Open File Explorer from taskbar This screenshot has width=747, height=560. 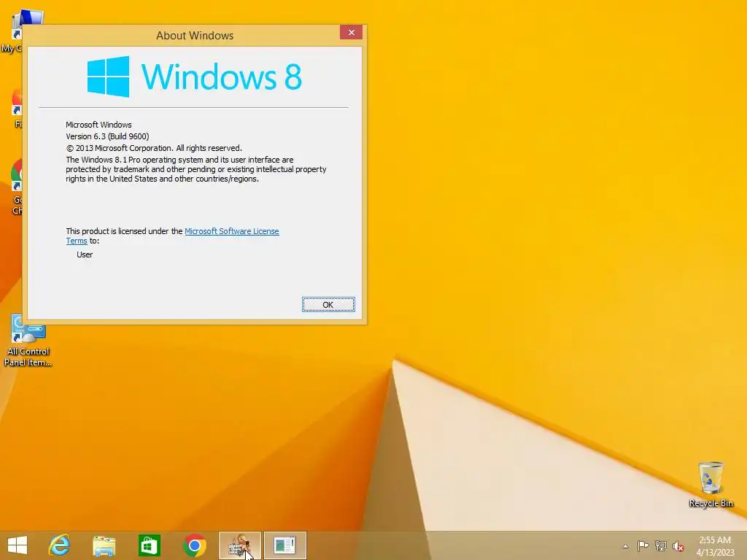[x=104, y=545]
